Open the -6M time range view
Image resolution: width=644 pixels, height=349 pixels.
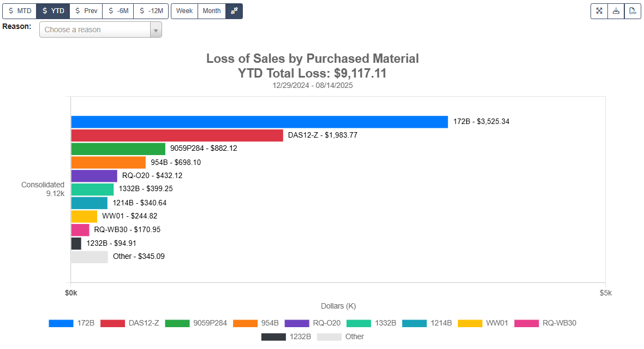117,11
